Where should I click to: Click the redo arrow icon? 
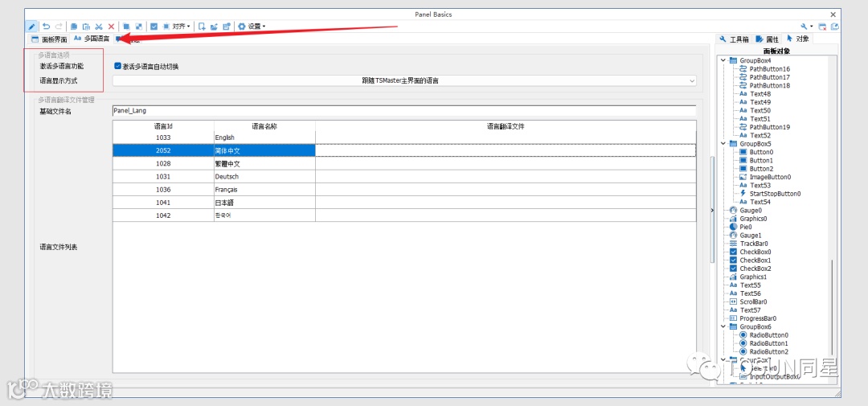pyautogui.click(x=58, y=26)
